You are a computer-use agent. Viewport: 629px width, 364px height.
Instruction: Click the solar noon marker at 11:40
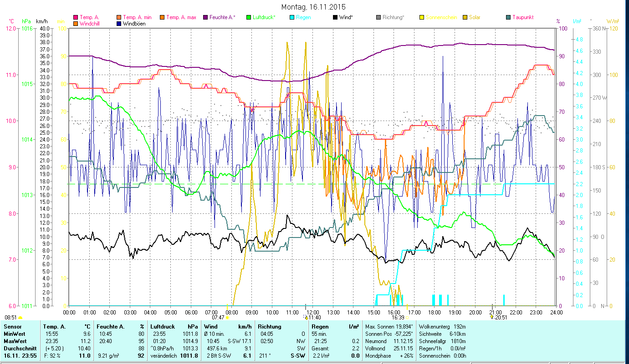click(x=305, y=317)
